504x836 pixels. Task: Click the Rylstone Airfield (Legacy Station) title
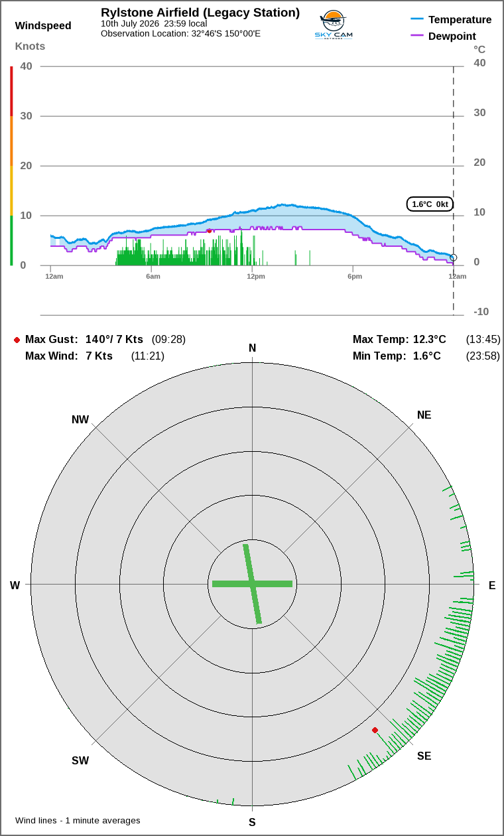pos(200,13)
